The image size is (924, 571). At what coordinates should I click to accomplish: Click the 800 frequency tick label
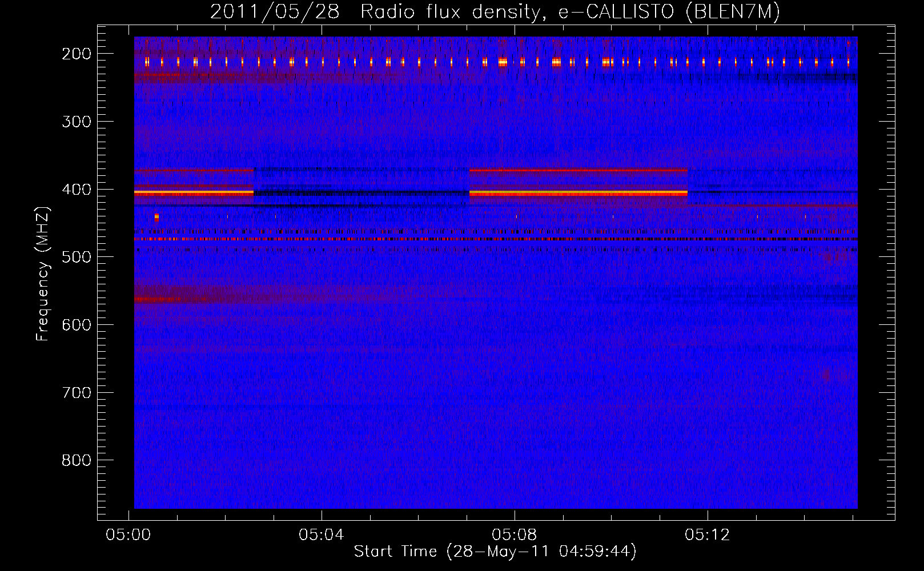tap(77, 460)
